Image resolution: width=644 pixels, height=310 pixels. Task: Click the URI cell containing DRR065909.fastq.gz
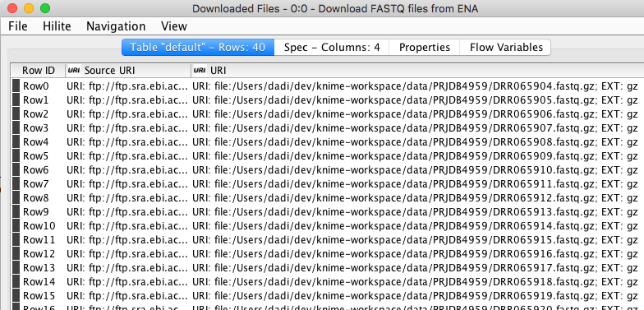(x=417, y=156)
